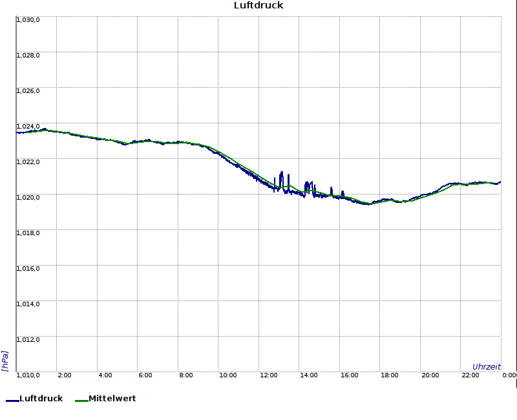The image size is (517, 420).
Task: Click the 20:00 time tick label
Action: pyautogui.click(x=430, y=375)
